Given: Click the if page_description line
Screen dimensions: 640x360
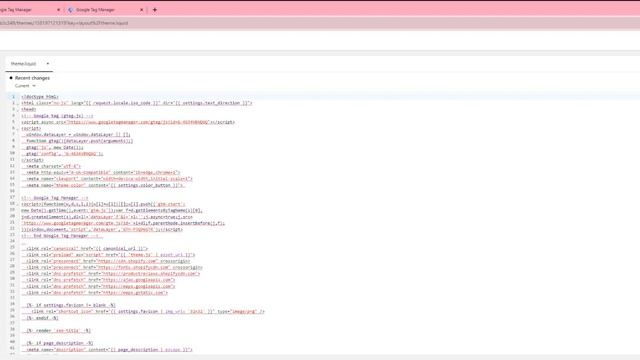Looking at the screenshot, I should 58,343.
